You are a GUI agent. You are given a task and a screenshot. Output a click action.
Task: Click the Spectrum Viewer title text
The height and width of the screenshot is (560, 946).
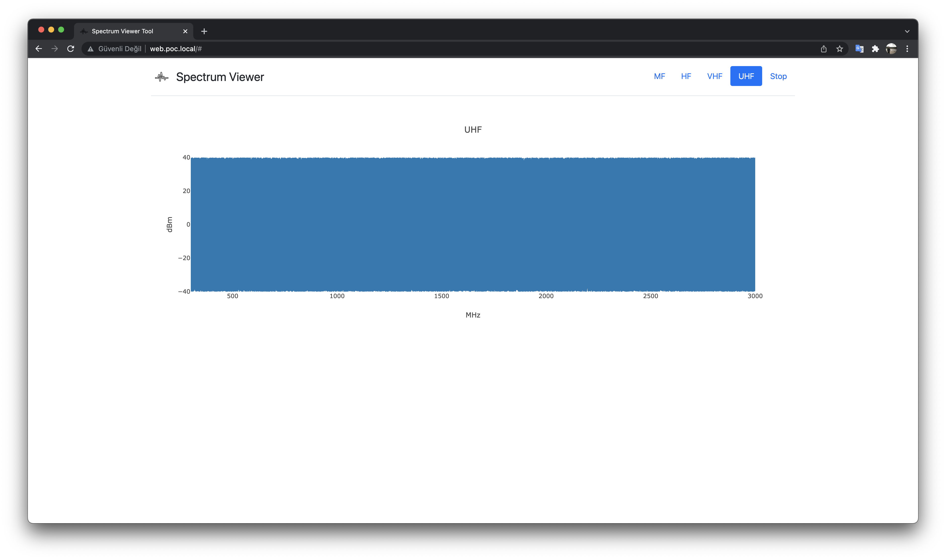tap(220, 77)
